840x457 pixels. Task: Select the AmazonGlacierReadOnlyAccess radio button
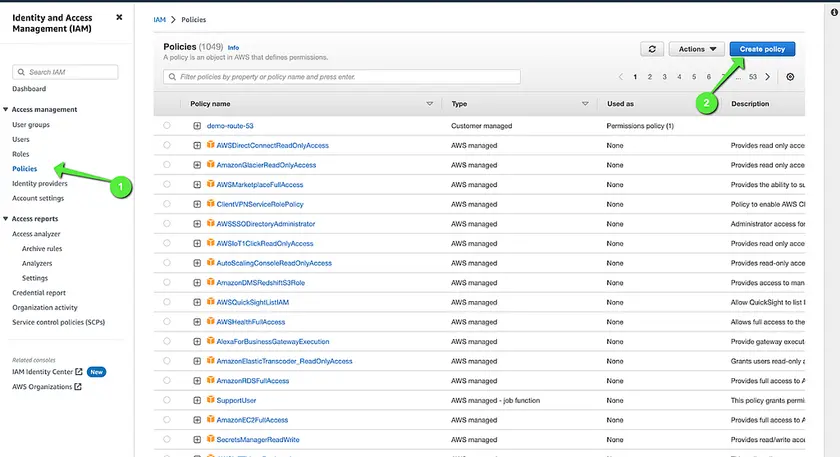pyautogui.click(x=167, y=164)
